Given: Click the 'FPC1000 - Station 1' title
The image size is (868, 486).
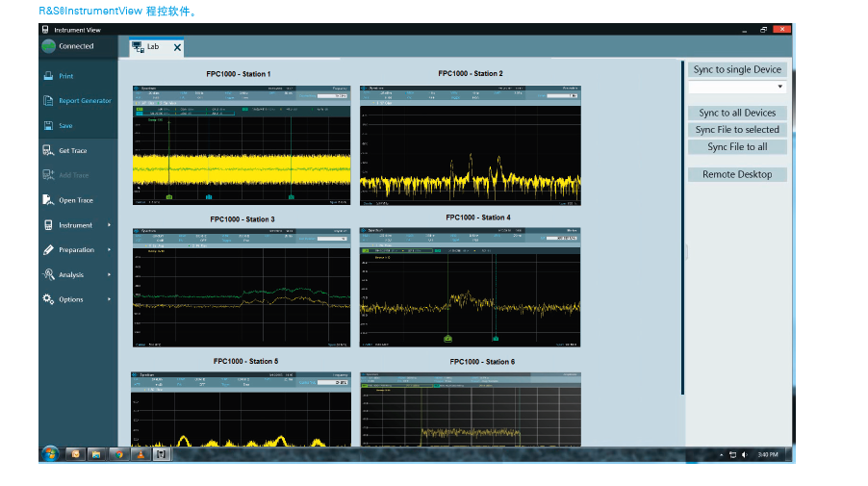Looking at the screenshot, I should (x=239, y=74).
